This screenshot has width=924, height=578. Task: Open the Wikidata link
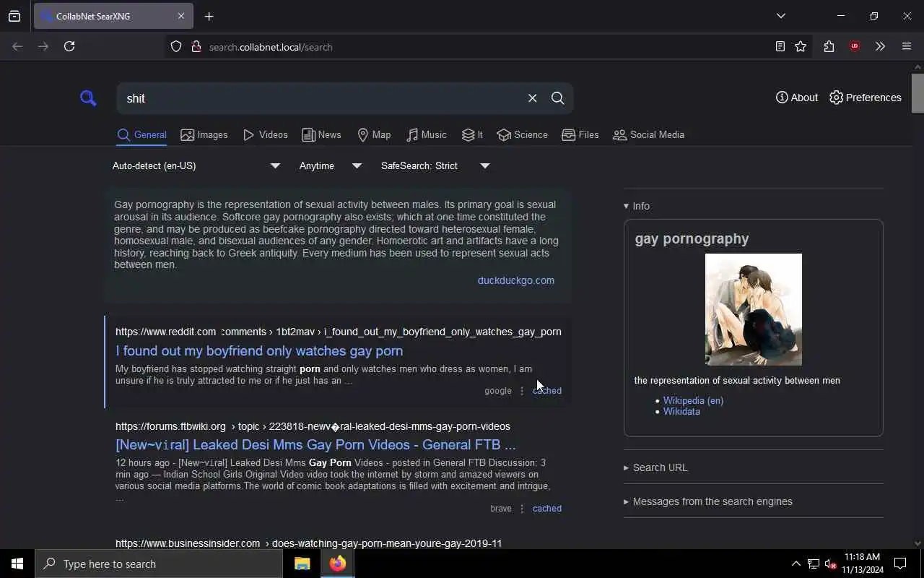pos(681,411)
